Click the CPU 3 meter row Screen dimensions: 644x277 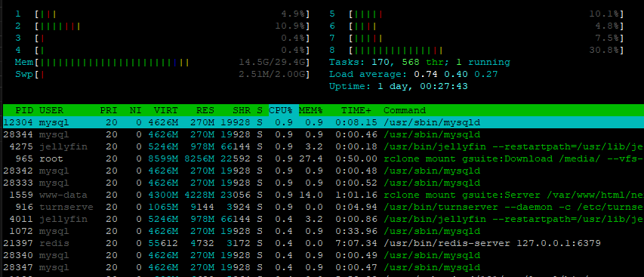pyautogui.click(x=162, y=38)
